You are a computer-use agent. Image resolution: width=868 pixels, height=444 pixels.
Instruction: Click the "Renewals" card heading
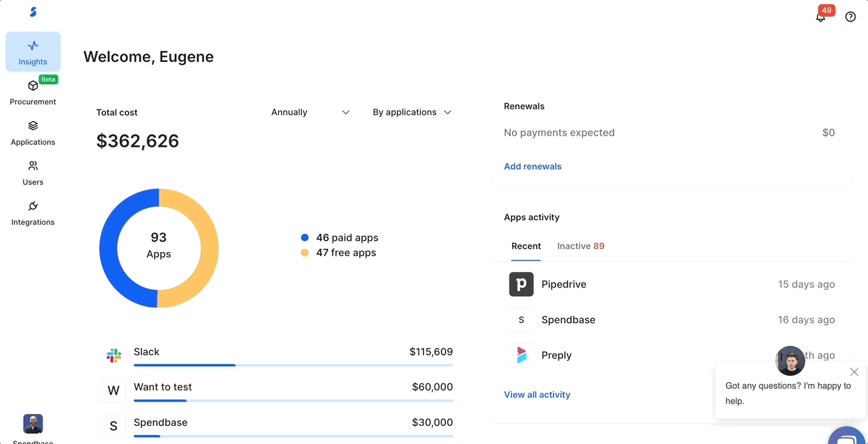(525, 106)
